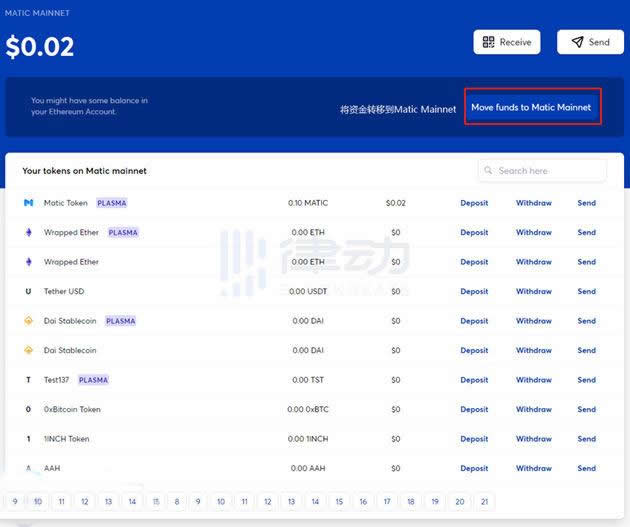
Task: Send 0xBitcoin Token
Action: pyautogui.click(x=587, y=409)
